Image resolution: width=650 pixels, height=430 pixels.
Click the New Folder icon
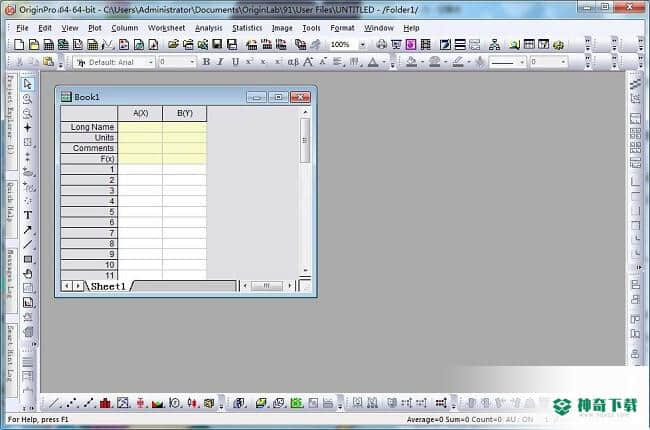[x=34, y=44]
